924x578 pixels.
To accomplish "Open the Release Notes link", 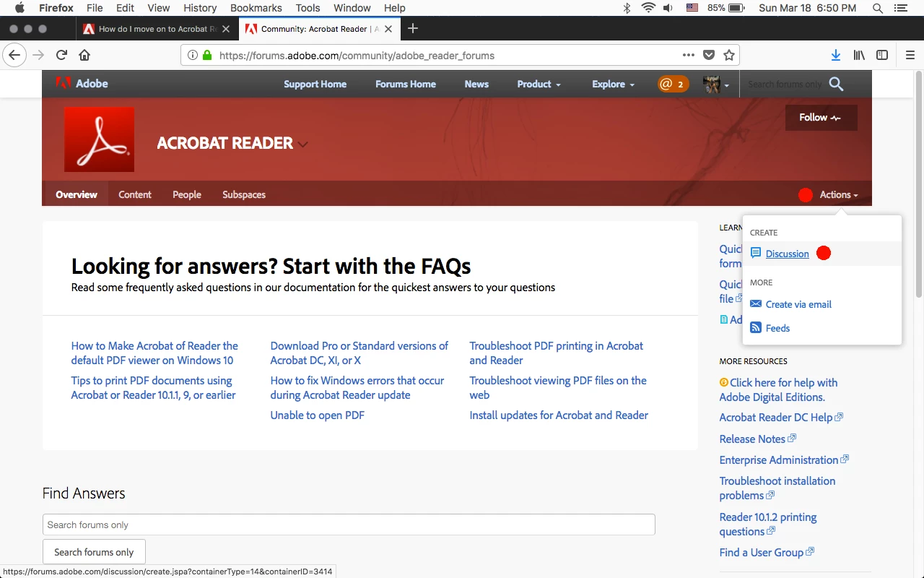I will pyautogui.click(x=752, y=439).
